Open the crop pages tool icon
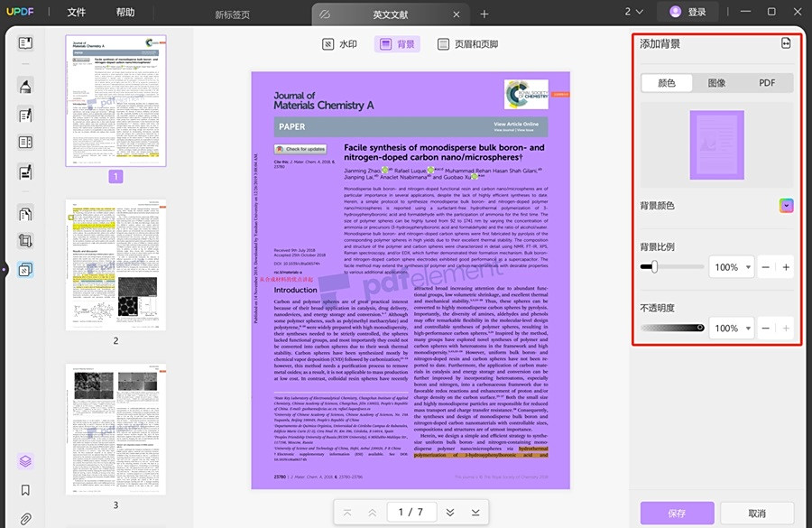Image resolution: width=812 pixels, height=528 pixels. tap(25, 240)
